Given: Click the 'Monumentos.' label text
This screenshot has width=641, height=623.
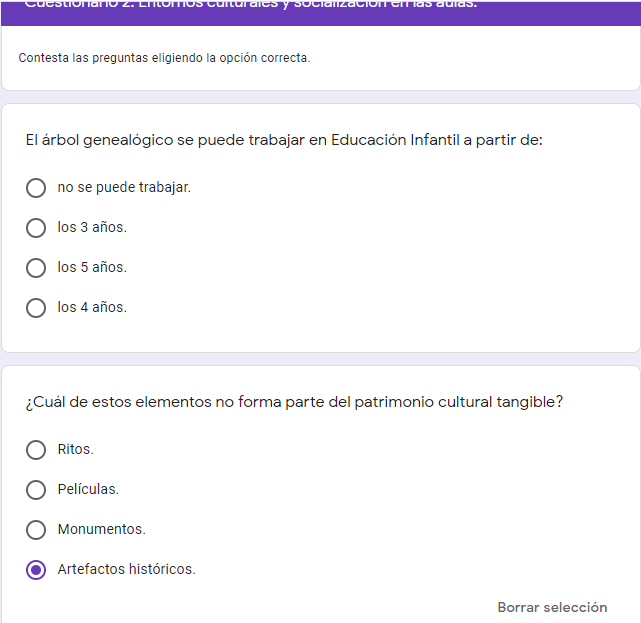Looking at the screenshot, I should click(101, 530).
